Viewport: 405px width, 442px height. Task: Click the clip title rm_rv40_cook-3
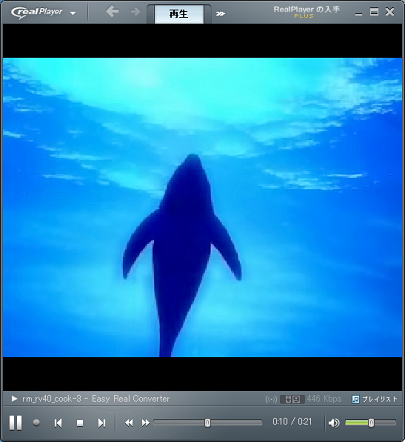click(52, 399)
